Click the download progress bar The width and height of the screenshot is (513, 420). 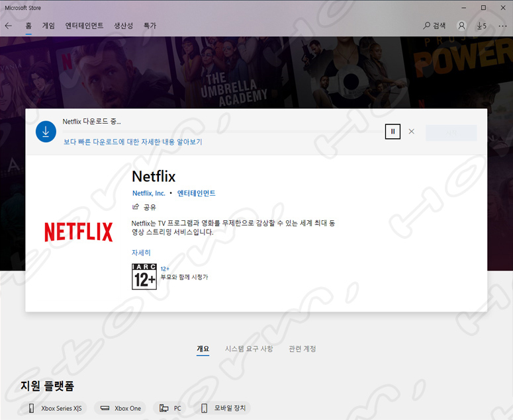pyautogui.click(x=222, y=132)
